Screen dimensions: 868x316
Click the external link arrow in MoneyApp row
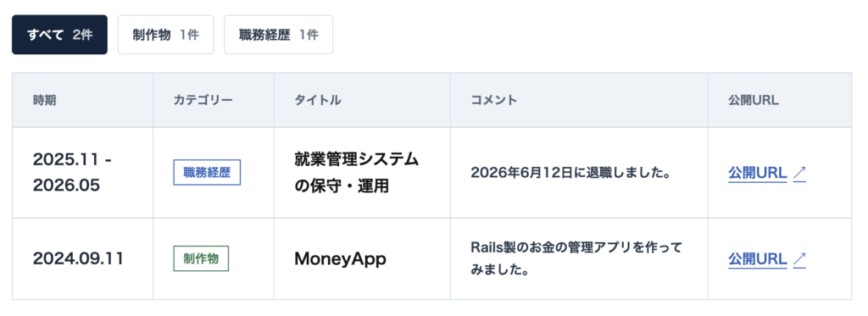click(799, 259)
